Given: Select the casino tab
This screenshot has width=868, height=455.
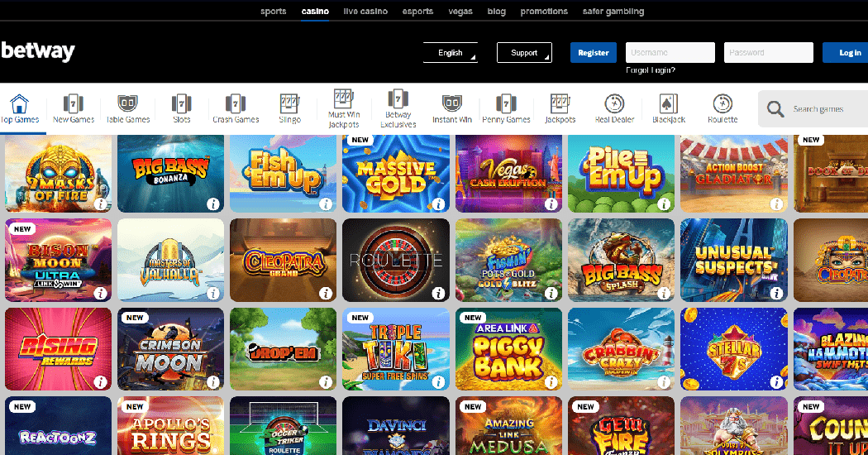Looking at the screenshot, I should 315,11.
